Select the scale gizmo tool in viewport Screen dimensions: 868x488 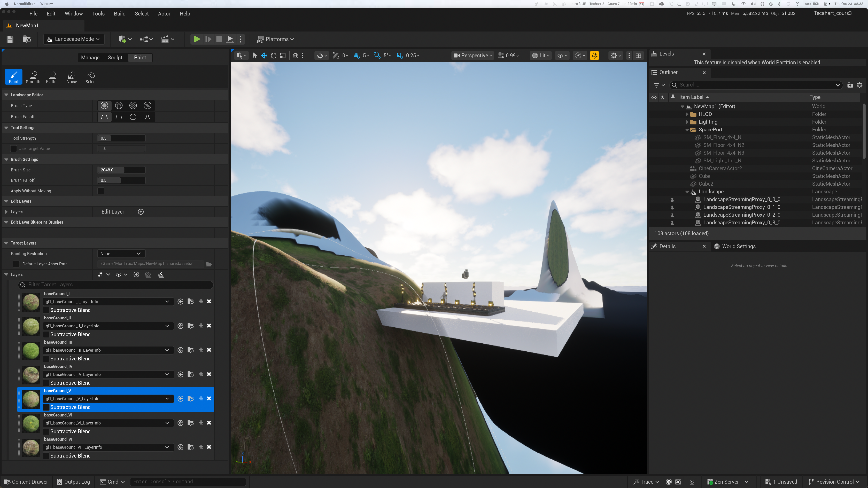click(283, 56)
